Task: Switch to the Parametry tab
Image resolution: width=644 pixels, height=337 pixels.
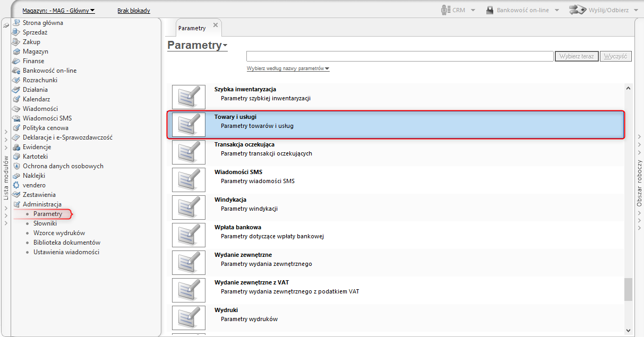Action: (x=192, y=28)
